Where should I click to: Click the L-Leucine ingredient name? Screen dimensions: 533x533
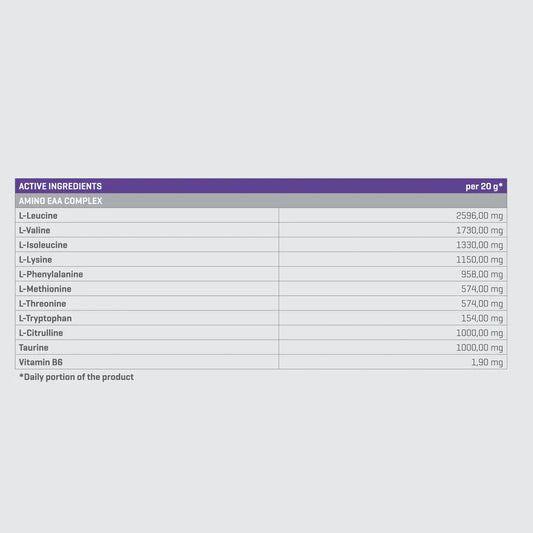click(x=38, y=216)
